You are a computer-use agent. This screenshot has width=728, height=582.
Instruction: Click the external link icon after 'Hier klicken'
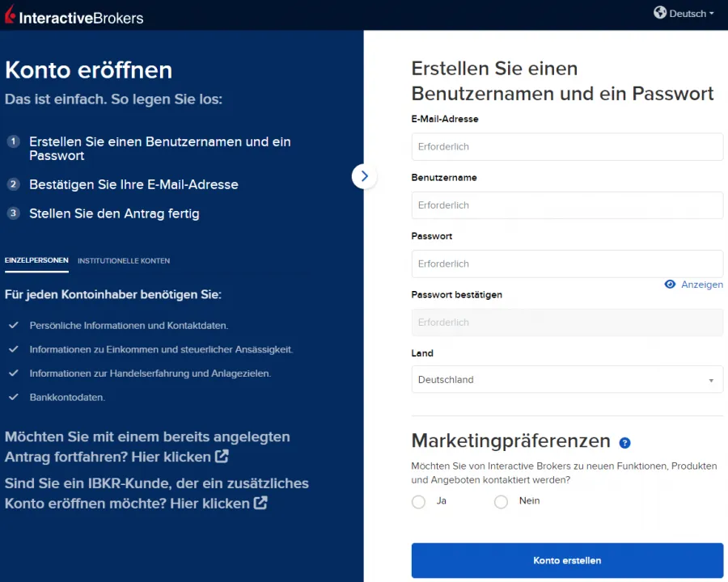(x=222, y=457)
